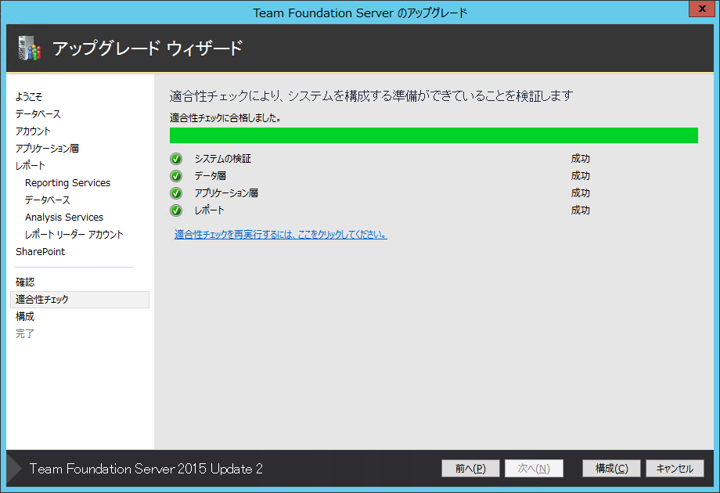720x493 pixels.
Task: Open the Analysis Services sub-step
Action: pos(64,217)
